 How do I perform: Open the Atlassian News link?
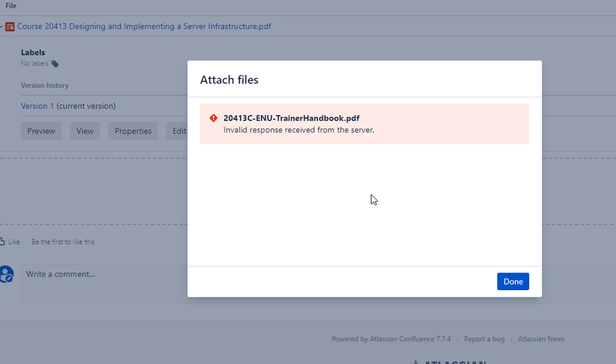[x=541, y=339]
